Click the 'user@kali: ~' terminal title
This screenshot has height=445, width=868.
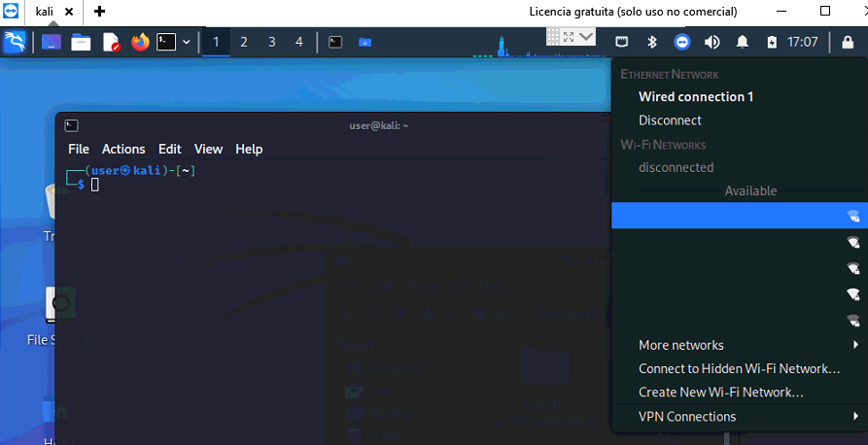[379, 125]
